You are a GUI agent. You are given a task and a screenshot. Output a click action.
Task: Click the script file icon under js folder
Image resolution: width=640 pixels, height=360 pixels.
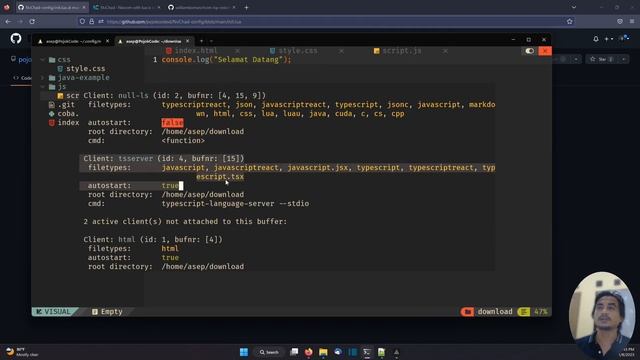60,96
